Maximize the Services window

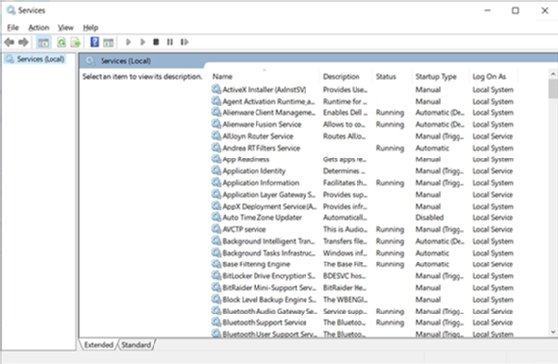click(515, 11)
